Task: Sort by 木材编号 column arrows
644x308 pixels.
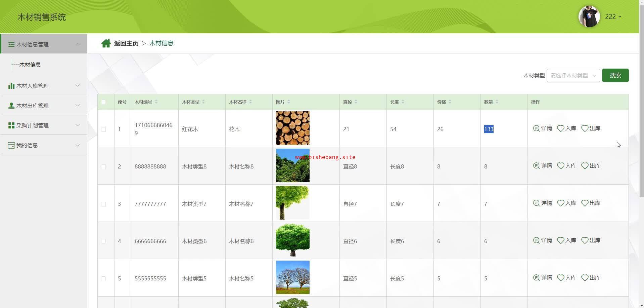Action: 156,102
